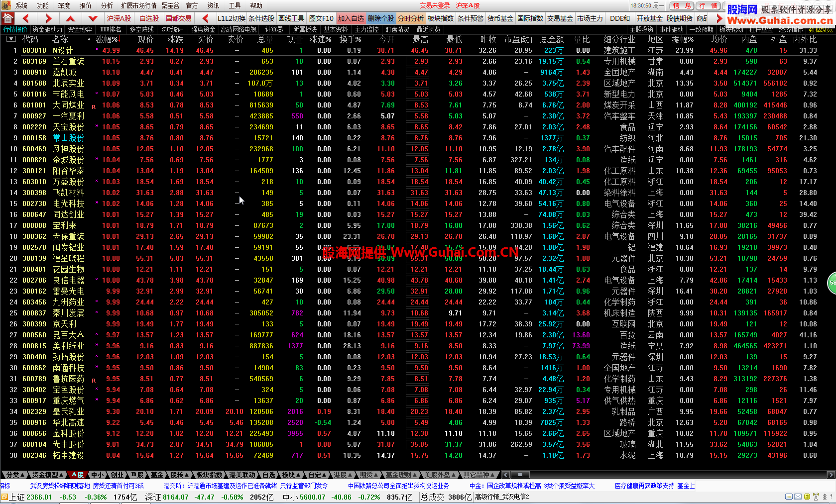This screenshot has width=836, height=504.
Task: Open the 报价 menu
Action: pyautogui.click(x=86, y=5)
